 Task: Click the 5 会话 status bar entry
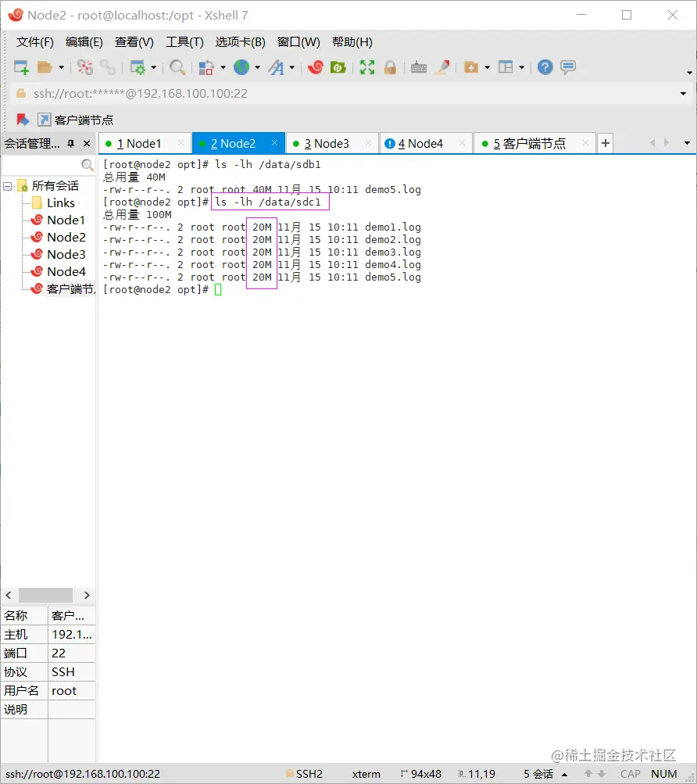pyautogui.click(x=538, y=774)
